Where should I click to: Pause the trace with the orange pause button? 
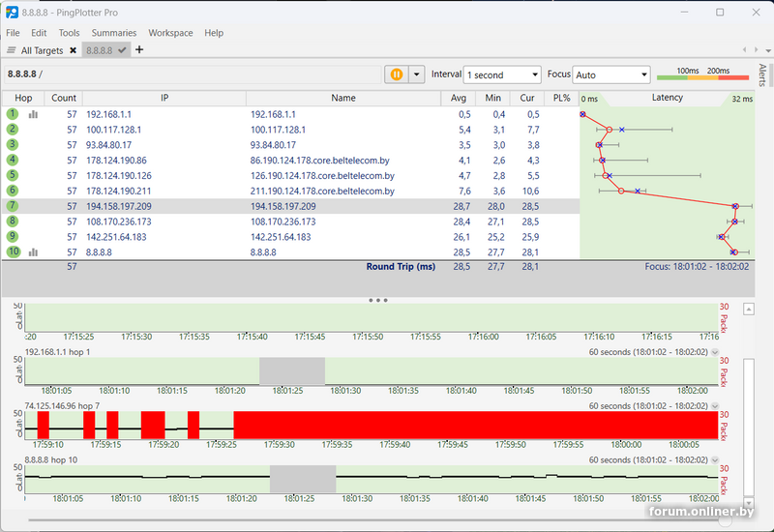tap(397, 74)
